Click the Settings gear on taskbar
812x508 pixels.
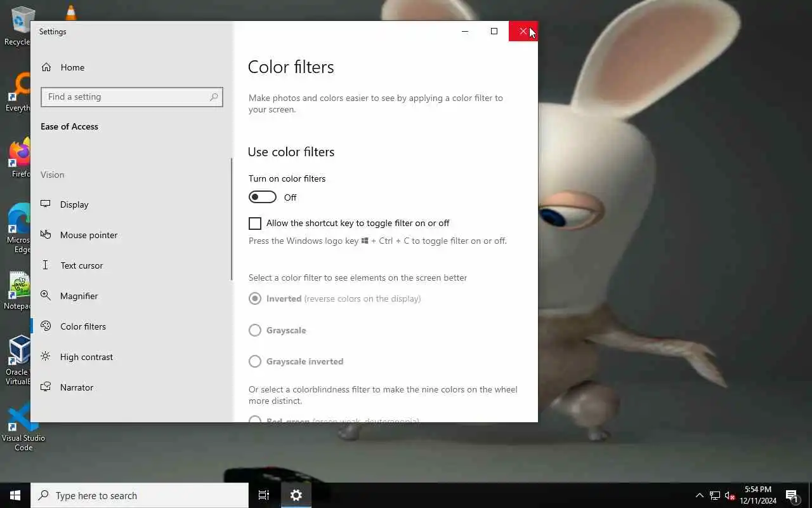pos(296,495)
